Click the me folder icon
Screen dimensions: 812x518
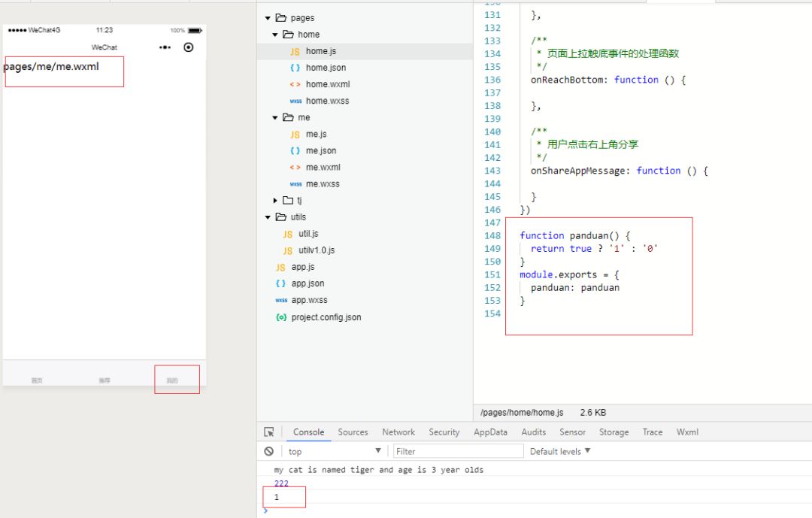pyautogui.click(x=288, y=117)
